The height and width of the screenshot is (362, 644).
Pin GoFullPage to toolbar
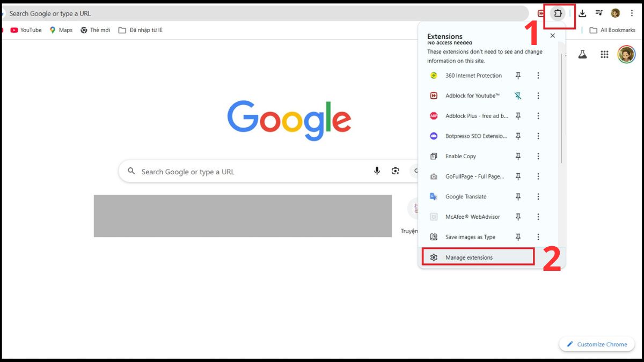[x=518, y=176]
